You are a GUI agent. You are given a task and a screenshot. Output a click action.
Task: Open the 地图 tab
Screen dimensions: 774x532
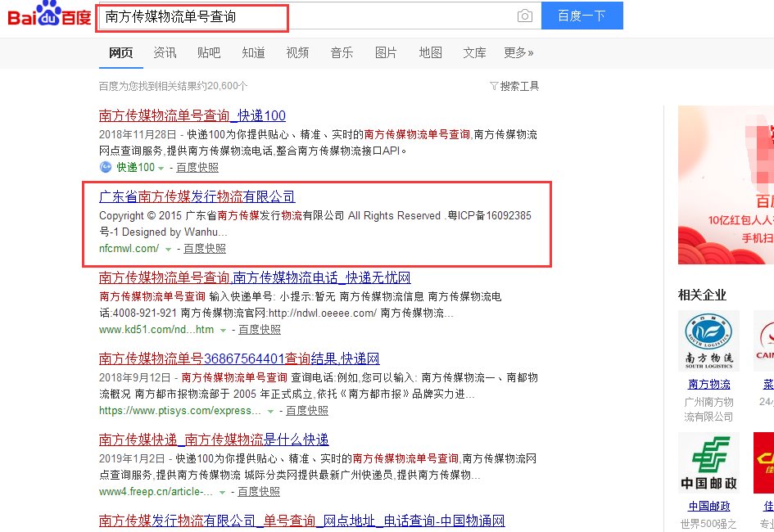[430, 51]
